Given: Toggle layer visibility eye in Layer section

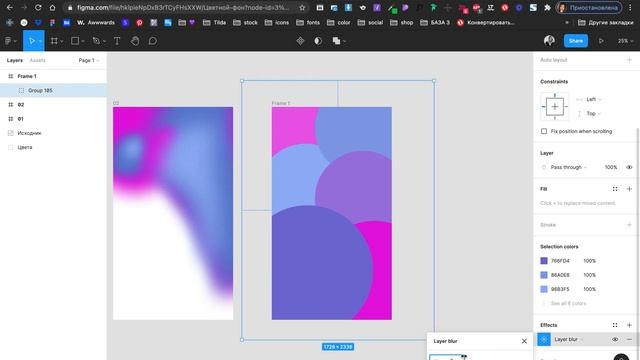Looking at the screenshot, I should [629, 167].
